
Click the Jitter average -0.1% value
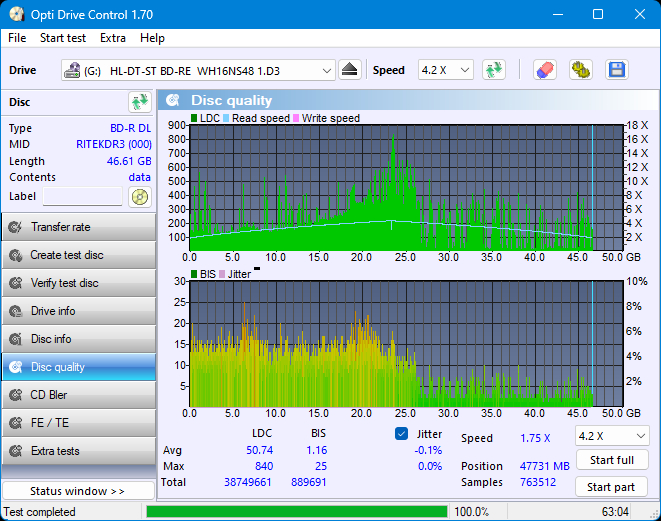(x=428, y=450)
